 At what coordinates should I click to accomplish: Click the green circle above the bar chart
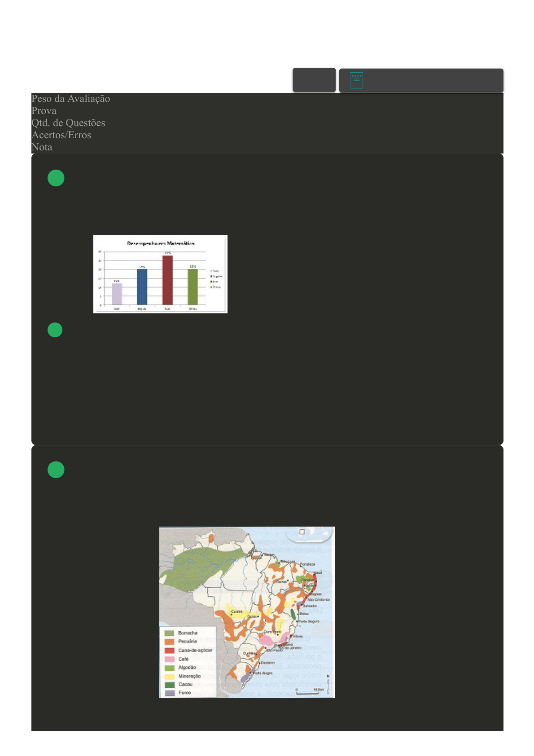pyautogui.click(x=56, y=178)
